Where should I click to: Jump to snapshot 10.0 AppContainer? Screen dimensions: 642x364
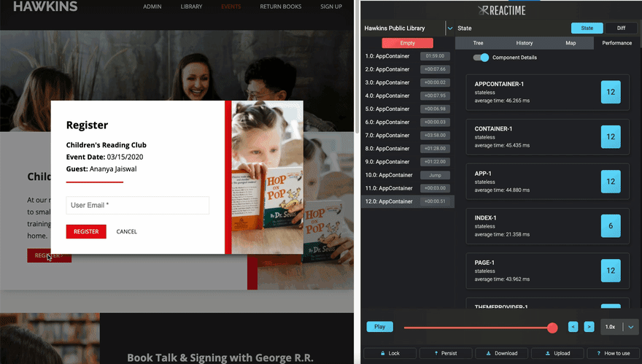click(435, 175)
